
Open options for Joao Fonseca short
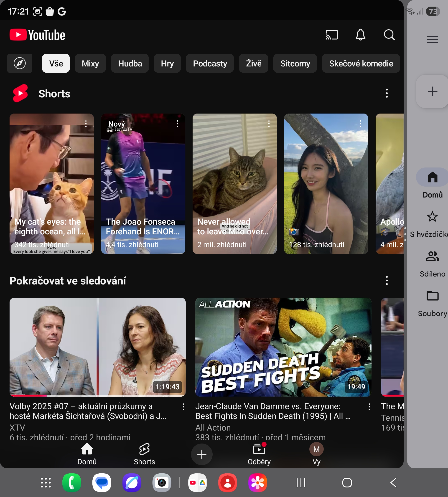(x=178, y=124)
